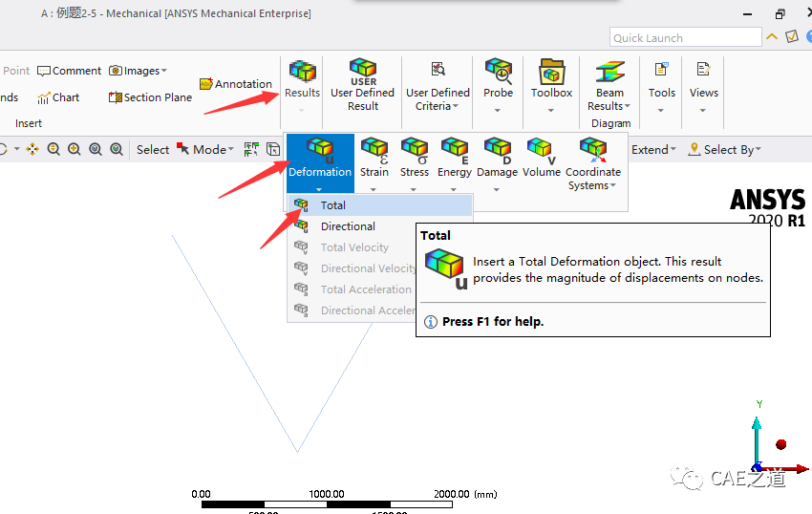
Task: Expand the Probe dropdown arrow
Action: click(x=497, y=111)
